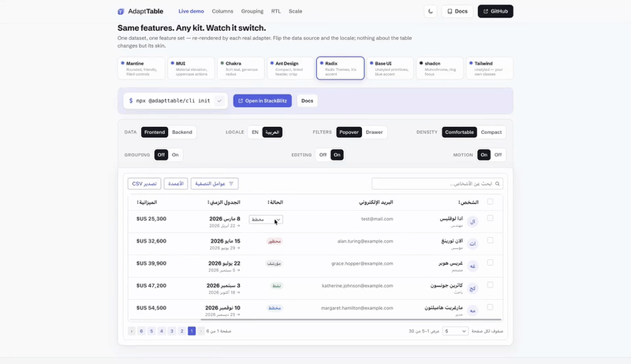
Task: Select the shadcn adapter card
Action: 440,69
